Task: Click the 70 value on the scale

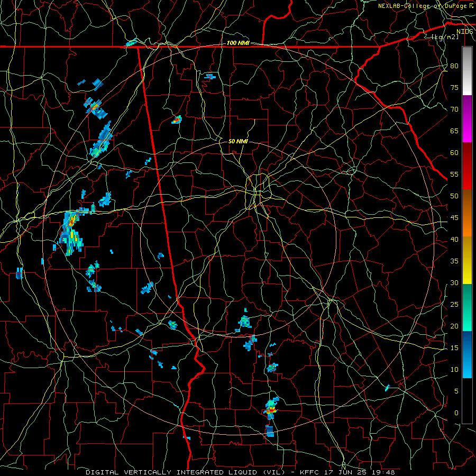Action: click(454, 109)
